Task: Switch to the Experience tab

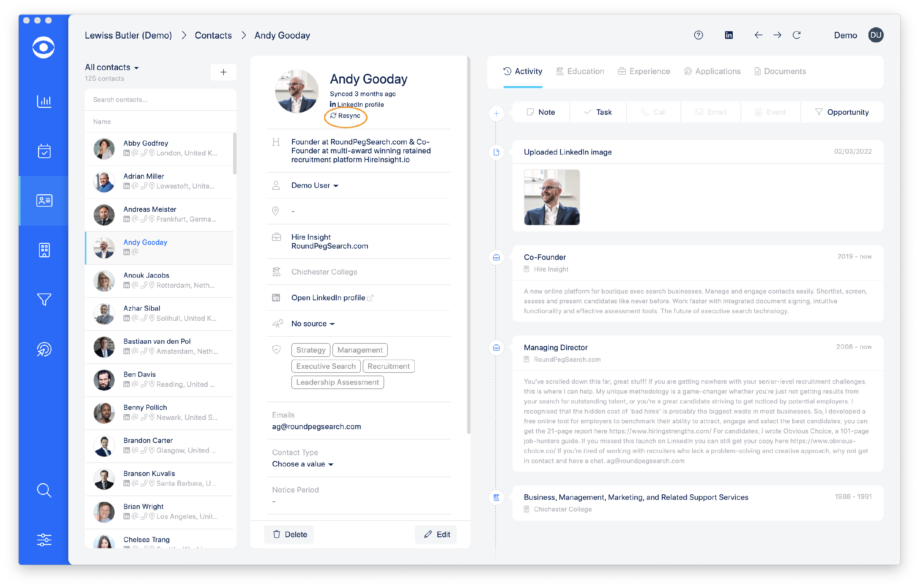Action: pos(644,71)
